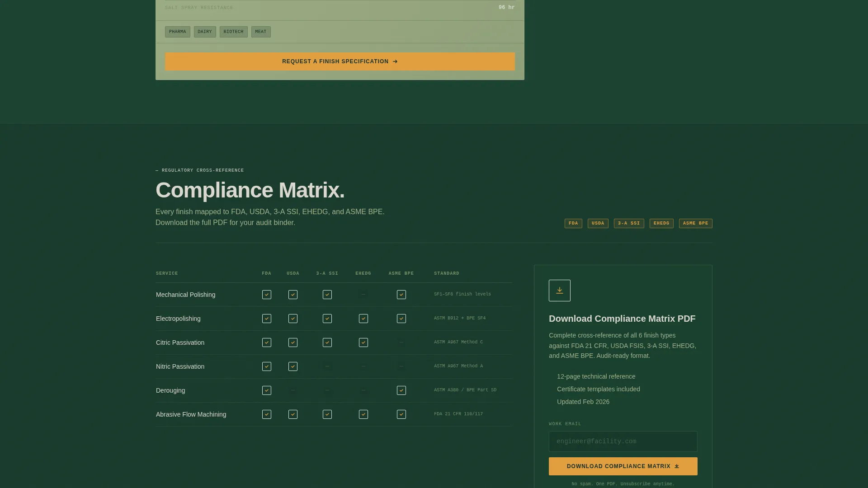Click the Electropolishing service row name
868x488 pixels.
(178, 319)
